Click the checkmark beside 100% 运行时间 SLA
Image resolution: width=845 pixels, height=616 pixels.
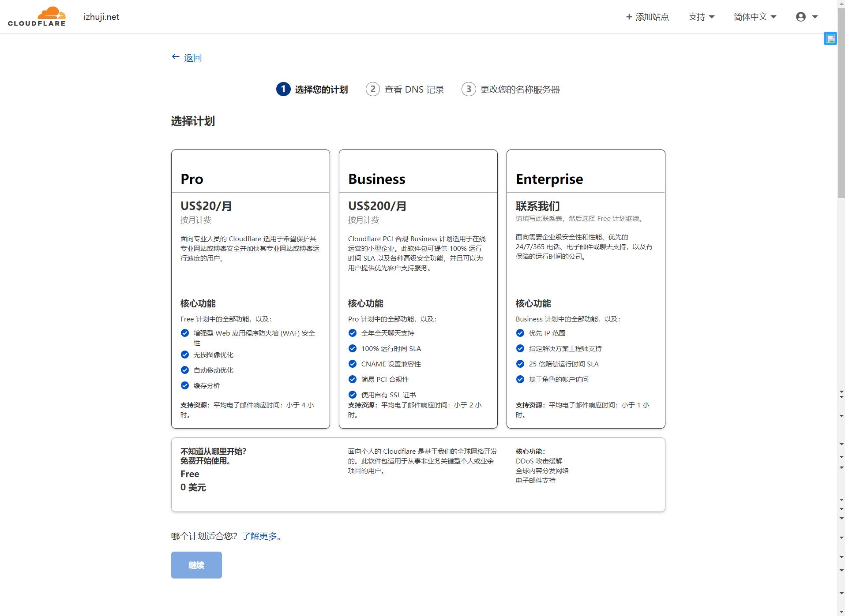click(x=353, y=348)
